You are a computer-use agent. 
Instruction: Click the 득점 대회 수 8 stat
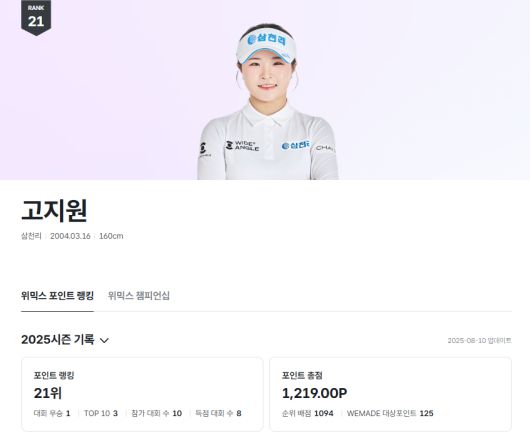[218, 413]
